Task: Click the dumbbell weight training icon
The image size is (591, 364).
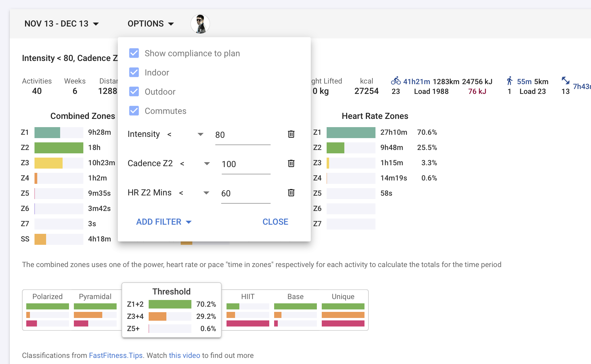Action: pos(566,80)
